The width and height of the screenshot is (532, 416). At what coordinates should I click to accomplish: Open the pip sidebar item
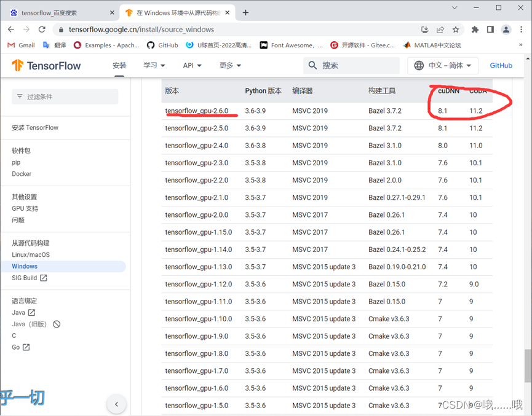click(x=16, y=162)
